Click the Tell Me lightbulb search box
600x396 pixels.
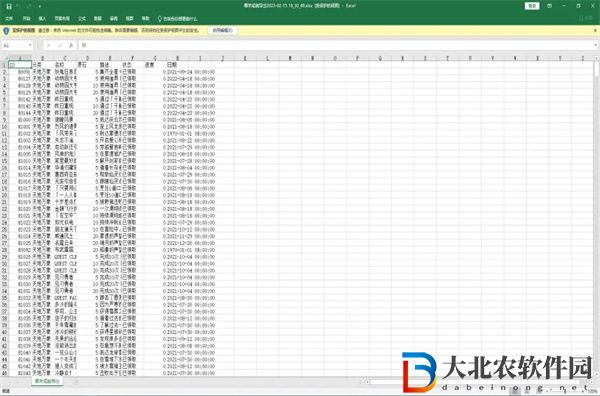pos(178,18)
